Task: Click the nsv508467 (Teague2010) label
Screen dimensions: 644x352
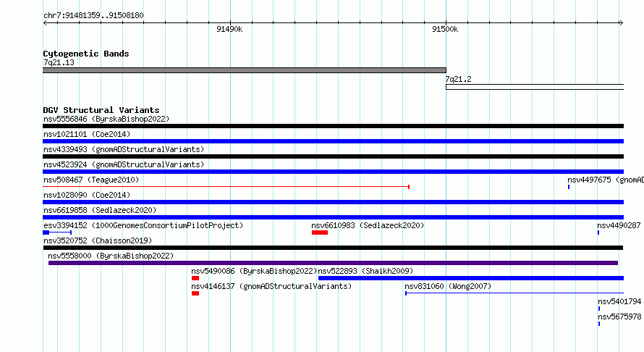Action: pos(91,180)
